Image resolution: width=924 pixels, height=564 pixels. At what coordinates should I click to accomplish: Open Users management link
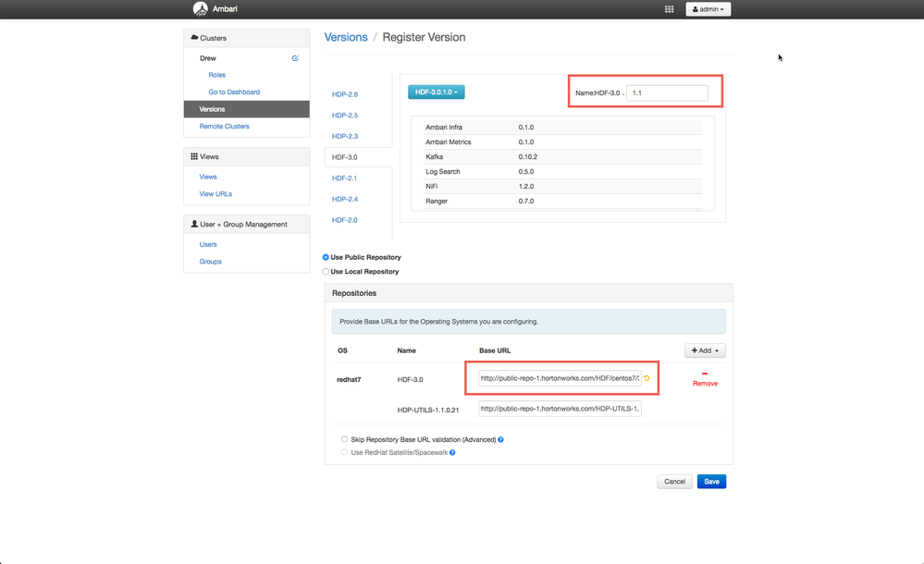pos(208,245)
